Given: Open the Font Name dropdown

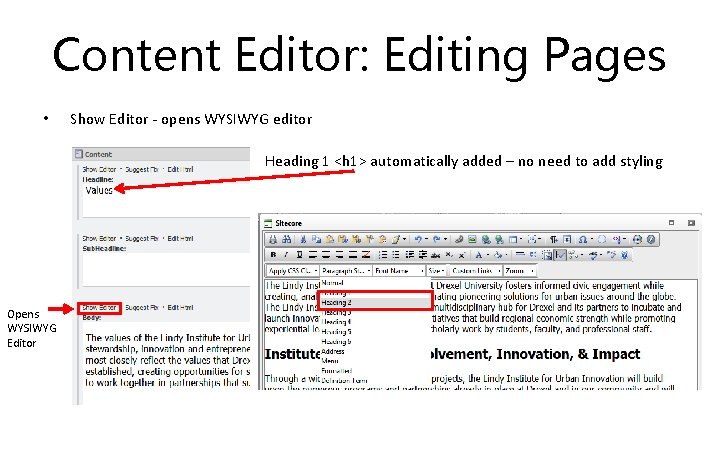Looking at the screenshot, I should 399,271.
